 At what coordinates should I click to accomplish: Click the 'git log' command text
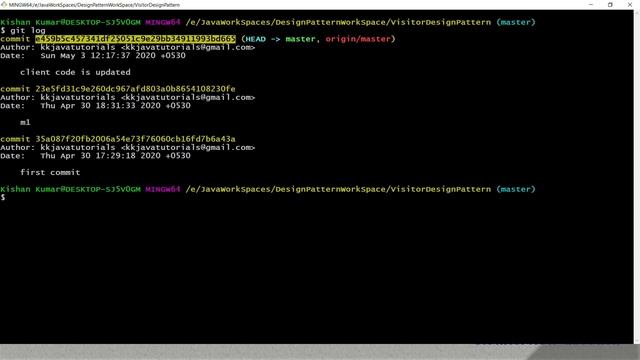click(x=28, y=31)
